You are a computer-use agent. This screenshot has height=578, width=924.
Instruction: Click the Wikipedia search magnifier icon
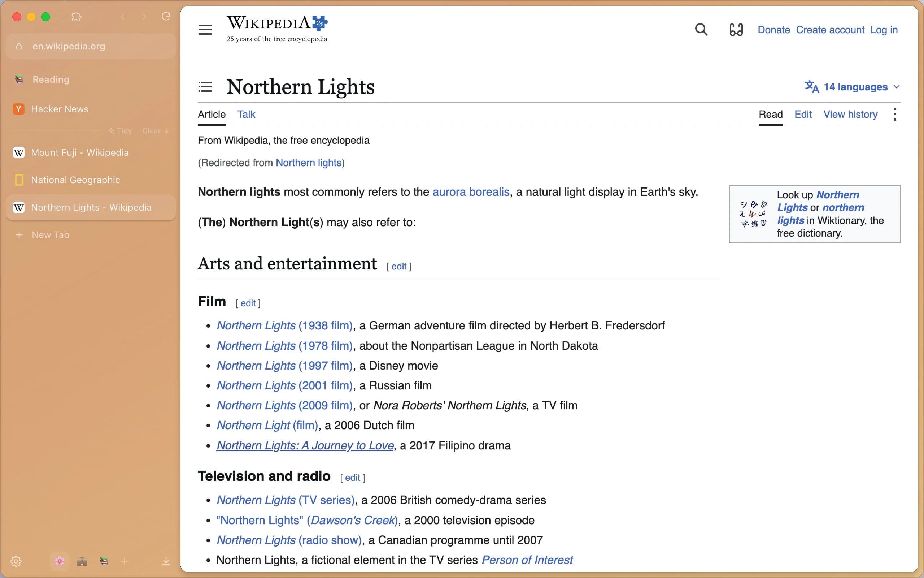pyautogui.click(x=701, y=29)
